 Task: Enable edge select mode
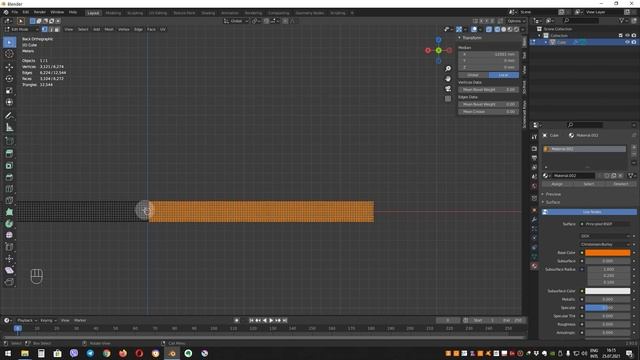51,29
